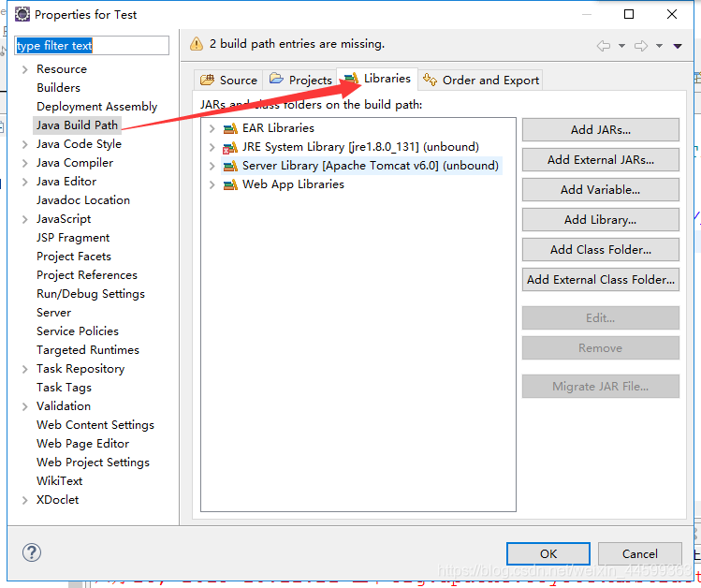Click the Add Library... button

[601, 219]
